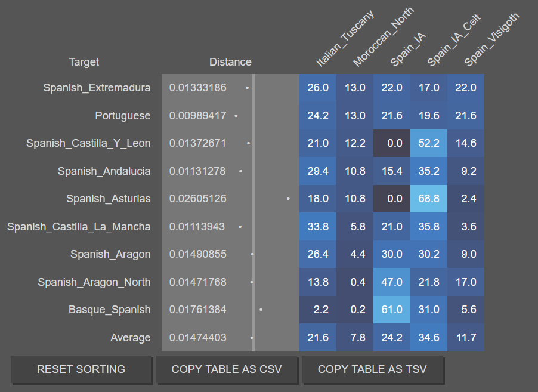Select the Spanish_Aragon_North row label

[94, 282]
